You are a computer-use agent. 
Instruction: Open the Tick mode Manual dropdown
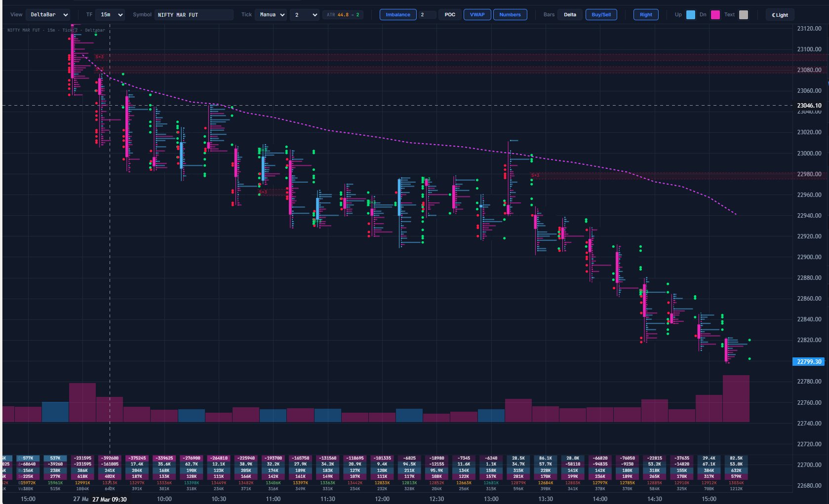[x=271, y=15]
